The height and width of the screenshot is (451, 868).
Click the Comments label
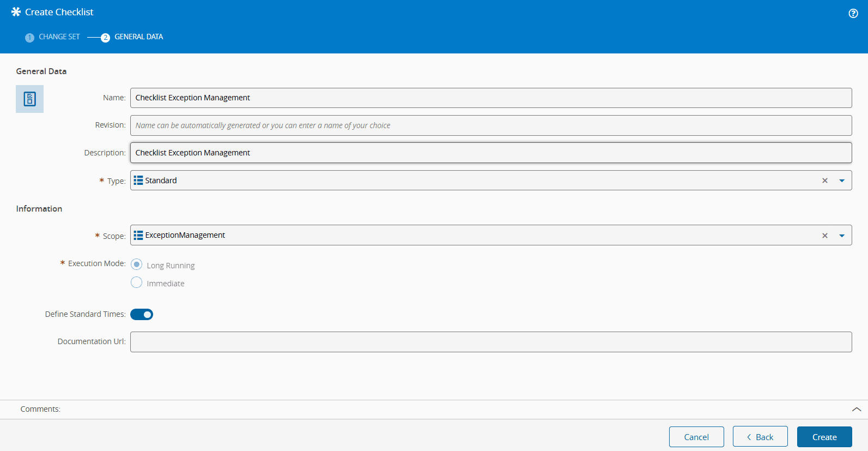[x=40, y=409]
